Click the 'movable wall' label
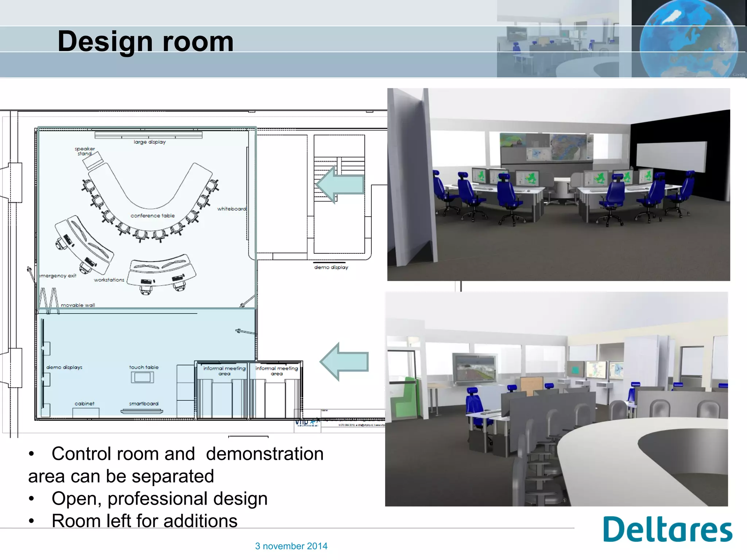Screen dimensions: 747x560 coord(78,305)
